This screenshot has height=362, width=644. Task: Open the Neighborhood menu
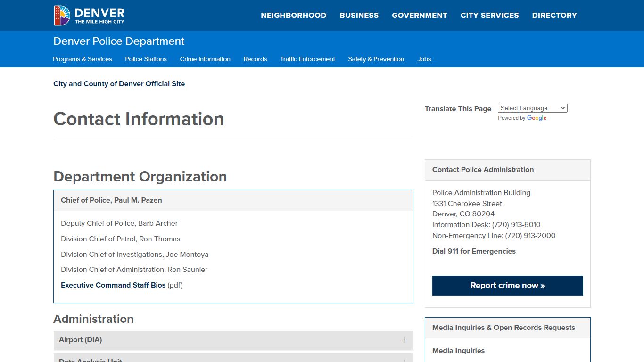pos(293,16)
